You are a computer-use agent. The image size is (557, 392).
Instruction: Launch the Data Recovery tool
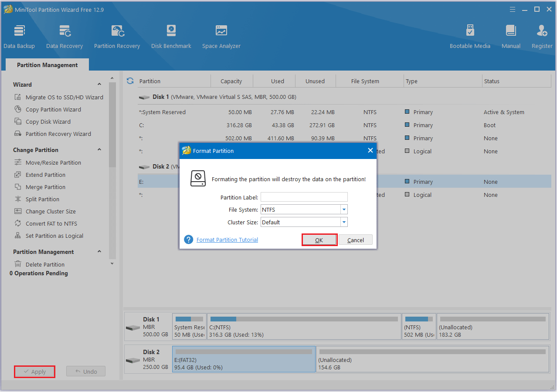(x=65, y=37)
